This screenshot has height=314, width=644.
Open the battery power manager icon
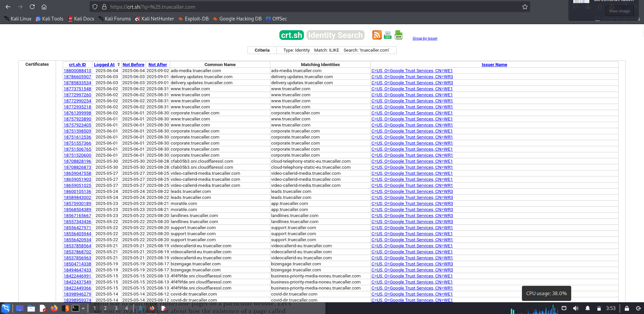(599, 308)
